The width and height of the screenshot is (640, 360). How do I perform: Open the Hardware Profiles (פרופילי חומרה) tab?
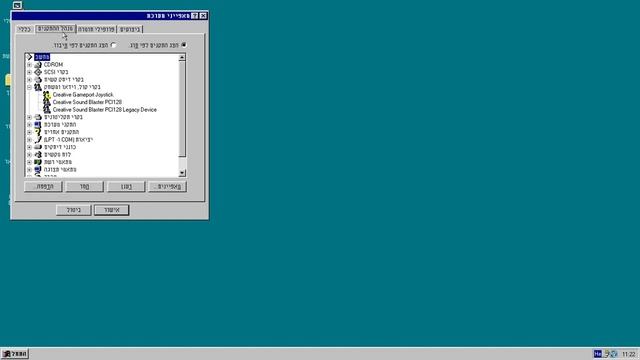(x=96, y=29)
